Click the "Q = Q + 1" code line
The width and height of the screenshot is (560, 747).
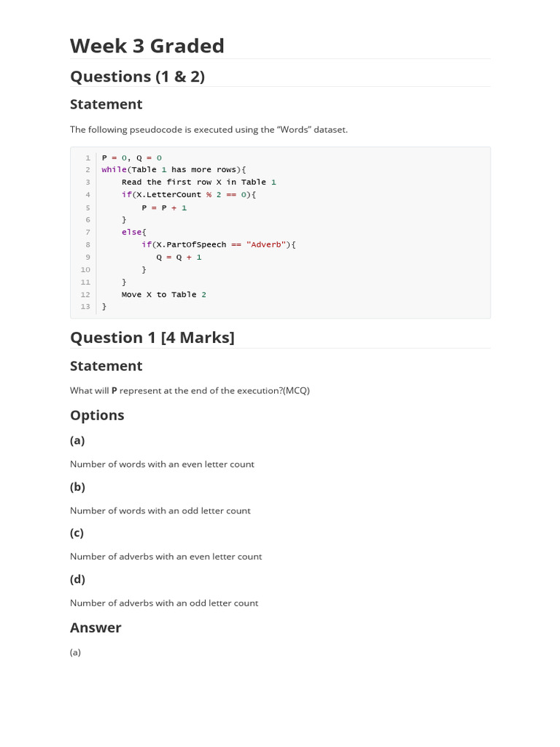click(x=179, y=257)
